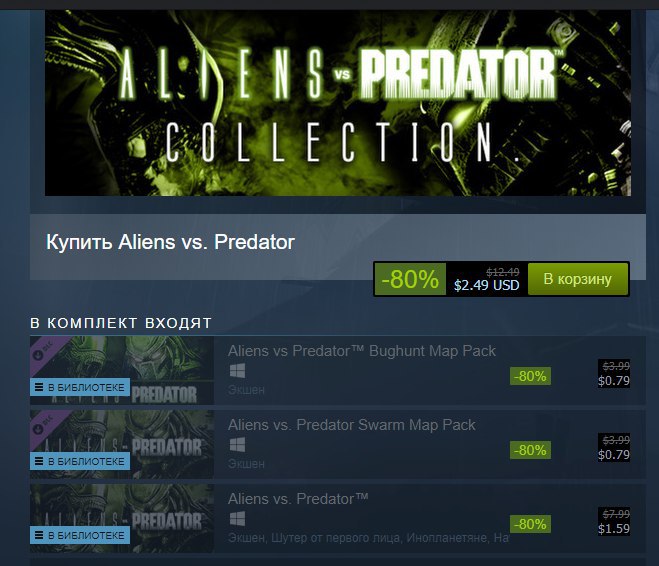Click 'В библиотеке' label on Aliens vs. Predator™ game
The width and height of the screenshot is (659, 566).
click(80, 535)
